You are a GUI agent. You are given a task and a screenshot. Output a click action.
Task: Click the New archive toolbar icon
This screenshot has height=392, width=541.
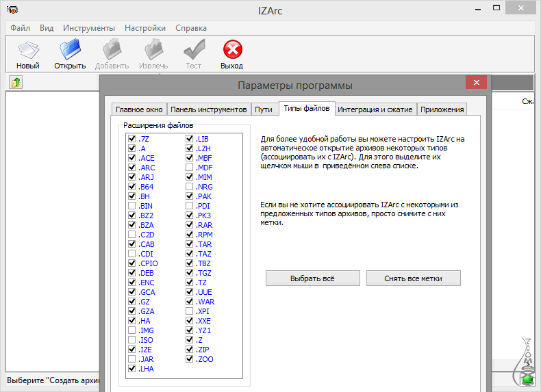click(28, 50)
